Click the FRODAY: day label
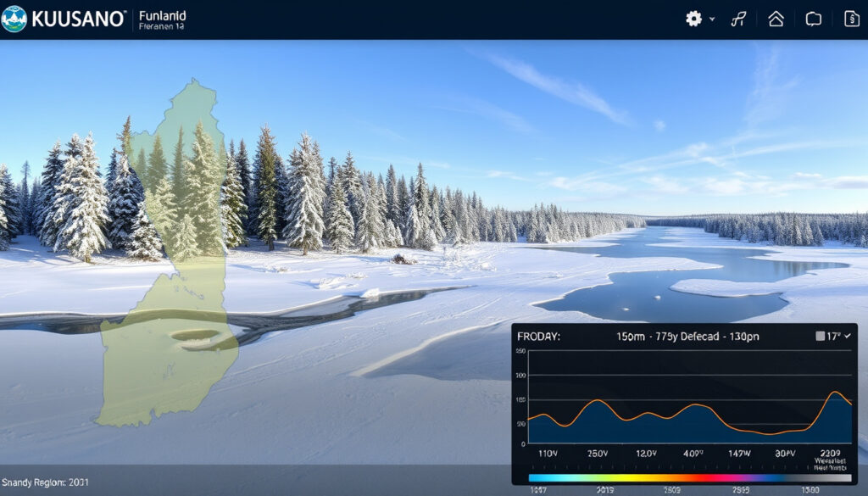Screen dimensions: 868x496 [x=538, y=337]
